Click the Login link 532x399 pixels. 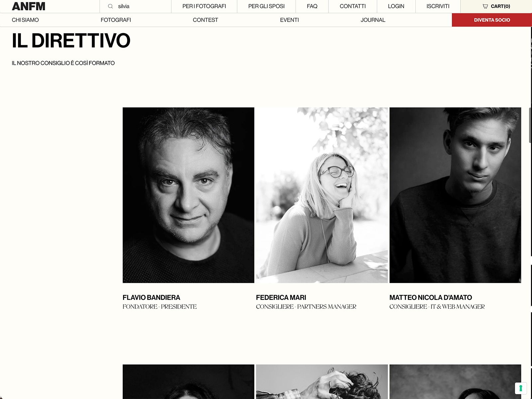click(396, 6)
